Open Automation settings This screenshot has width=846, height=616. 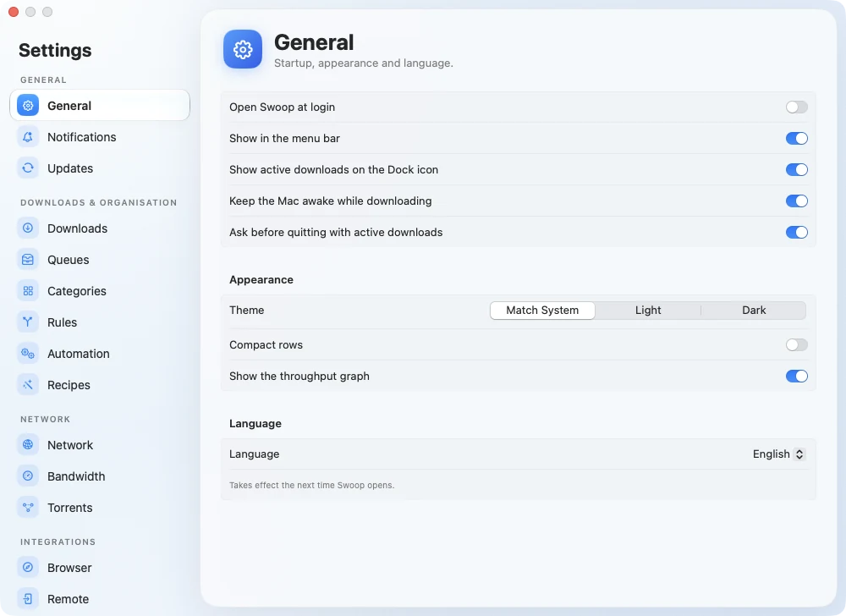click(x=100, y=354)
